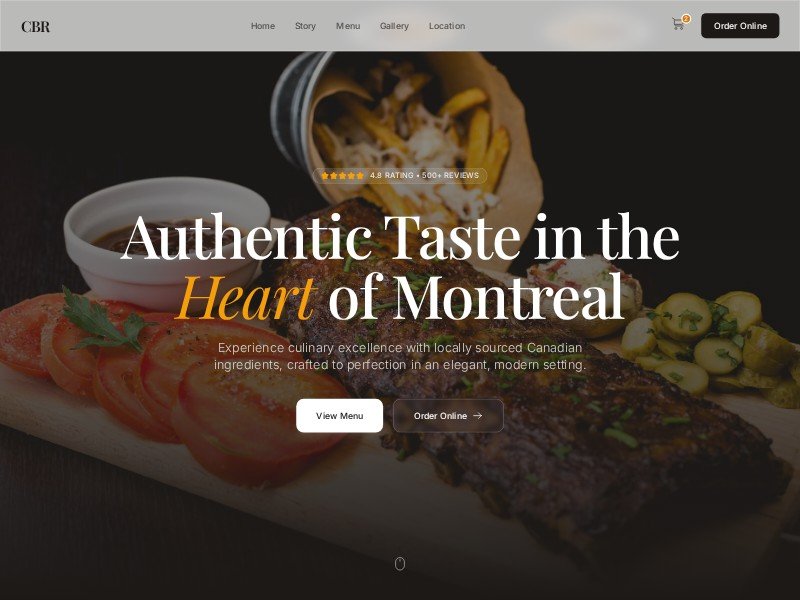Image resolution: width=800 pixels, height=600 pixels.
Task: Click the white View Menu button
Action: (x=339, y=416)
